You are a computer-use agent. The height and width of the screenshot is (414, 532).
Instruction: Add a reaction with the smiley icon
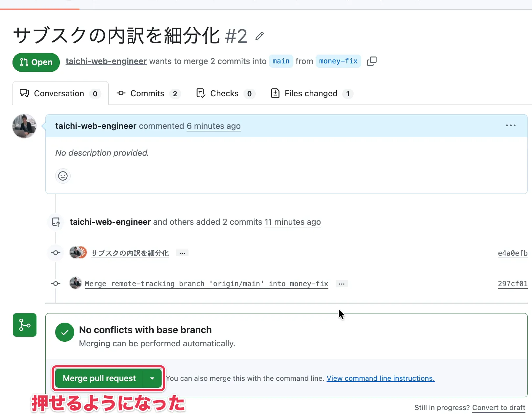click(x=63, y=176)
